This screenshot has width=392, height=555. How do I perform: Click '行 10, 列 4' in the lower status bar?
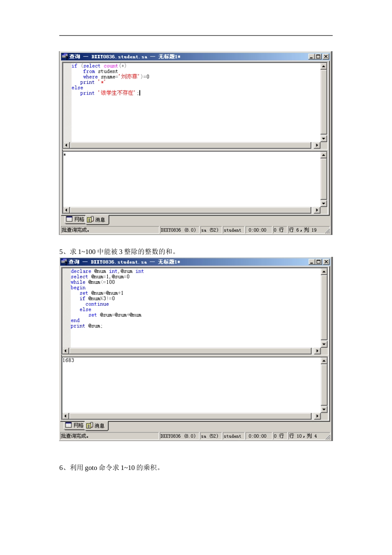(303, 436)
